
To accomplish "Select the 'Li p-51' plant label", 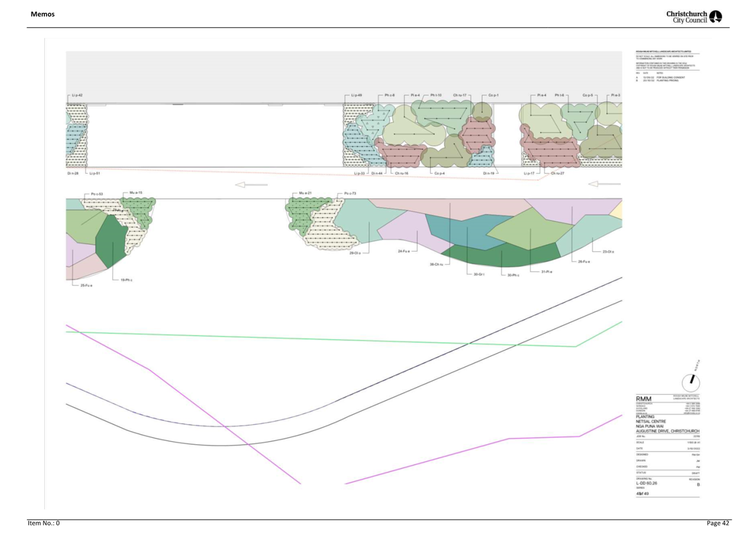I will click(95, 174).
